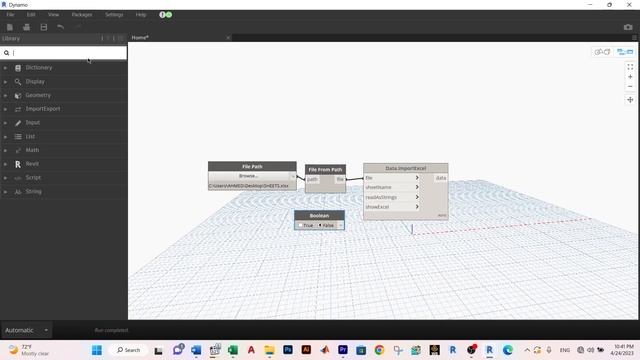
Task: Click Browse... in File Path node
Action: tap(248, 176)
